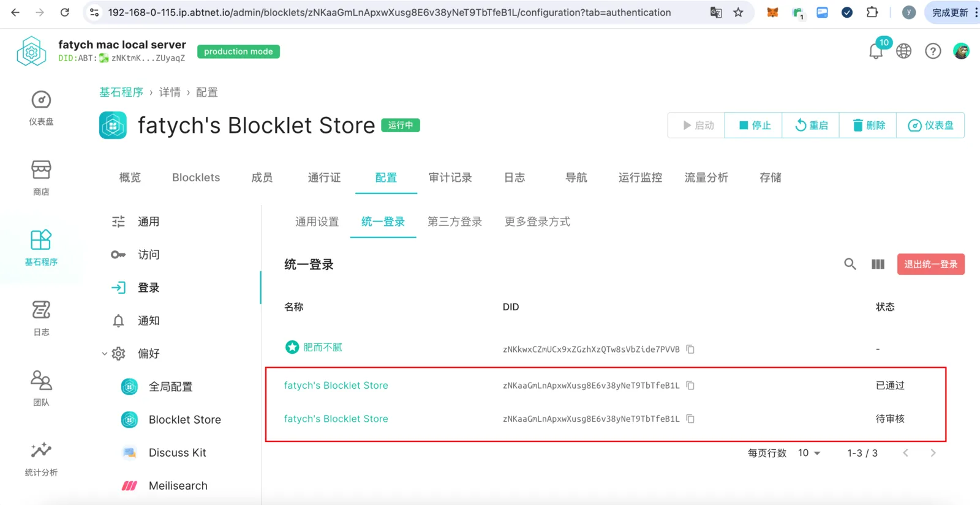Switch to 第三方登录 sub-tab

click(454, 222)
